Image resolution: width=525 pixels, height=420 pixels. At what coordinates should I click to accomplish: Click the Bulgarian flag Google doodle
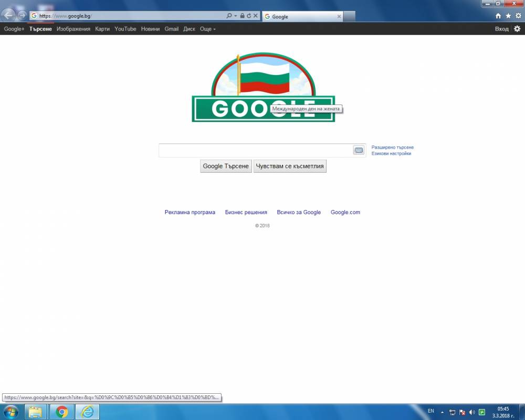263,87
